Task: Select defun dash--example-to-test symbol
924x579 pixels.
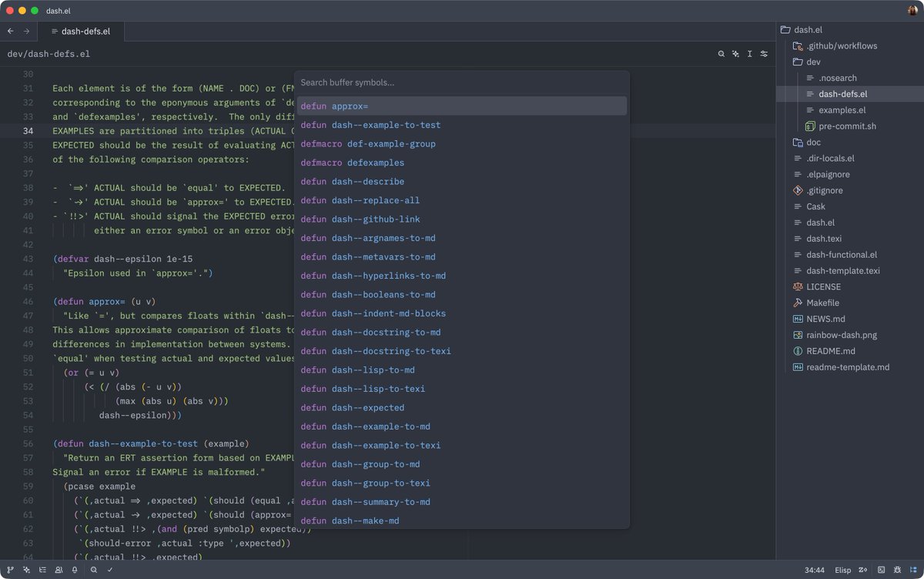Action: pos(462,125)
